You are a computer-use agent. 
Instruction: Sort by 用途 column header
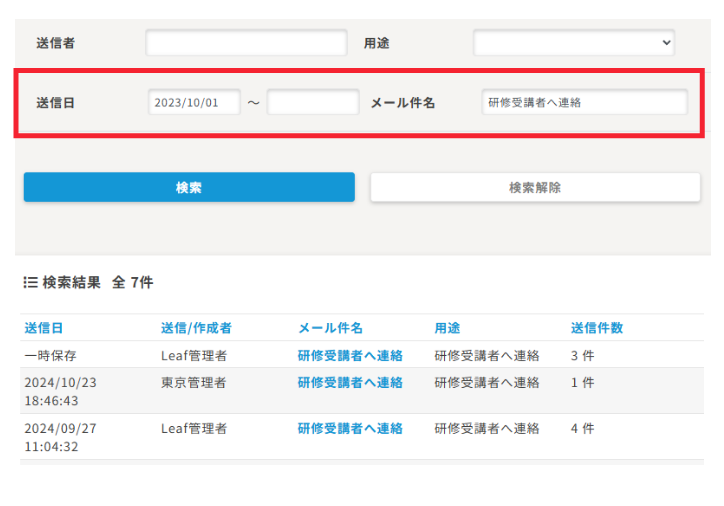(x=447, y=328)
